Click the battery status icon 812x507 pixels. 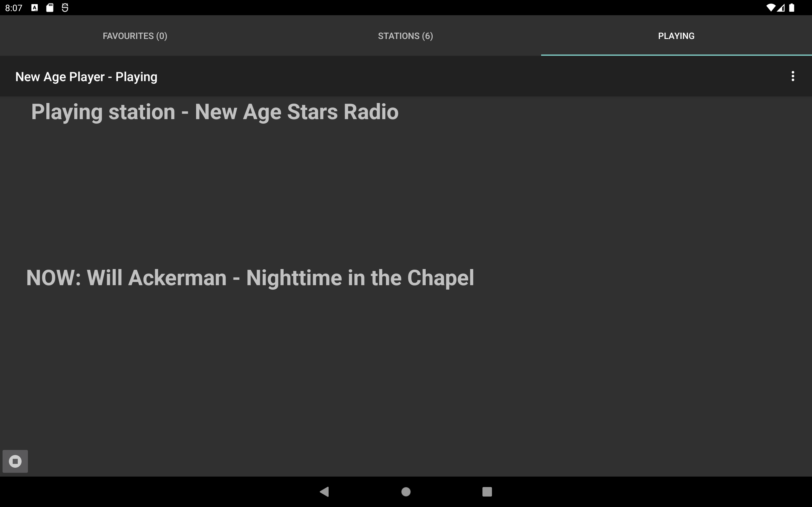coord(791,8)
